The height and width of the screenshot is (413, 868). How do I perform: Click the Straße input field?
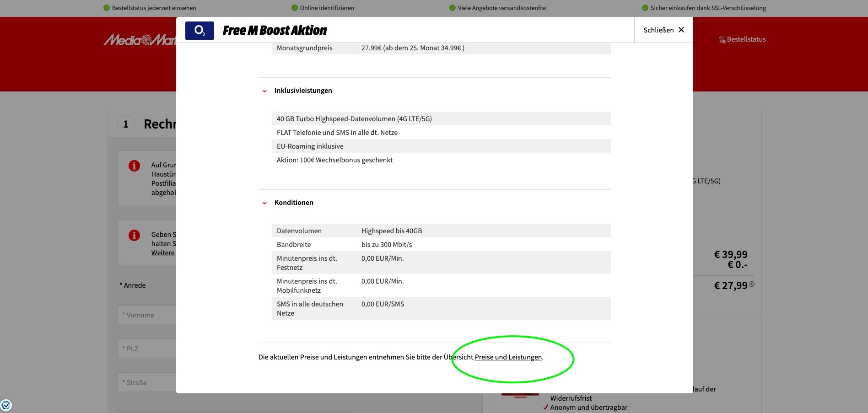tap(147, 382)
